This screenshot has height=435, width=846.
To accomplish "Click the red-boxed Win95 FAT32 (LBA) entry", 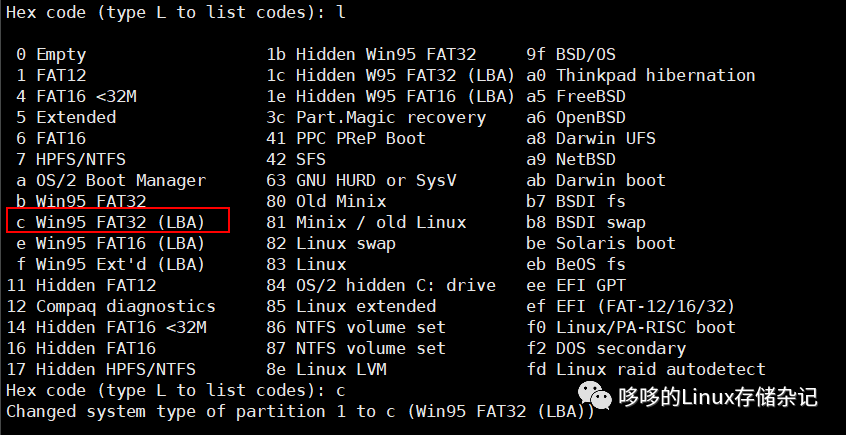I will tap(119, 222).
